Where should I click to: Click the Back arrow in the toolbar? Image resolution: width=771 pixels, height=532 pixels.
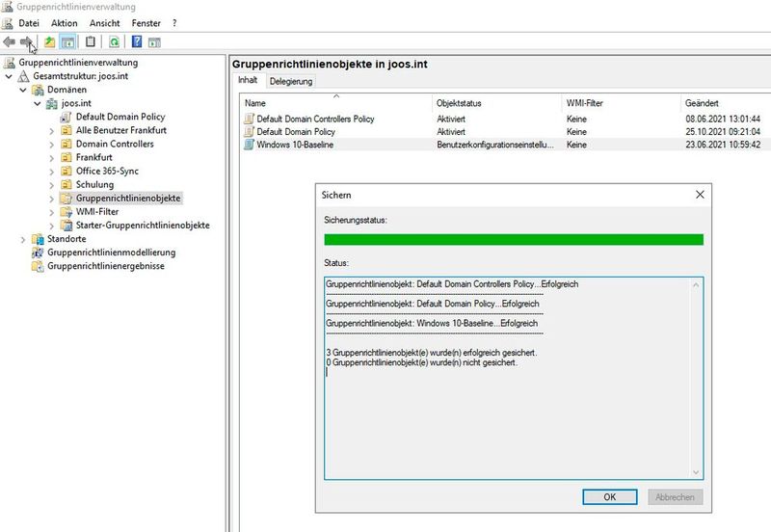(x=9, y=42)
